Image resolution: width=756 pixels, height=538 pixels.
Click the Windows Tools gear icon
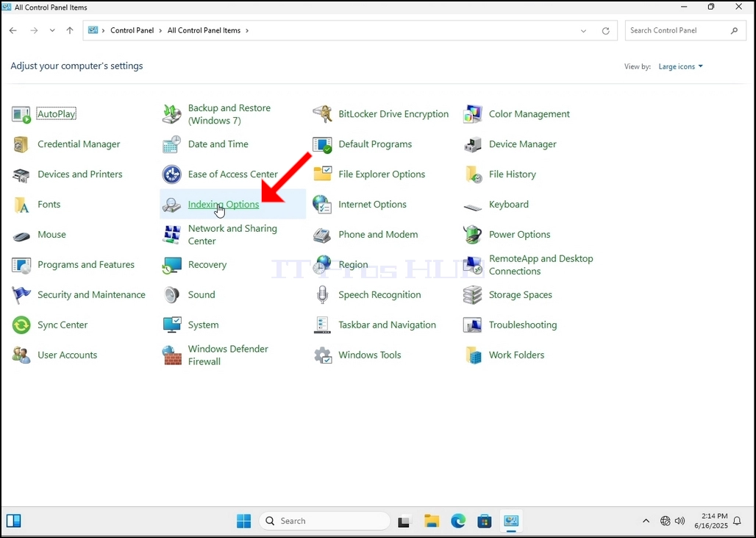click(x=322, y=355)
